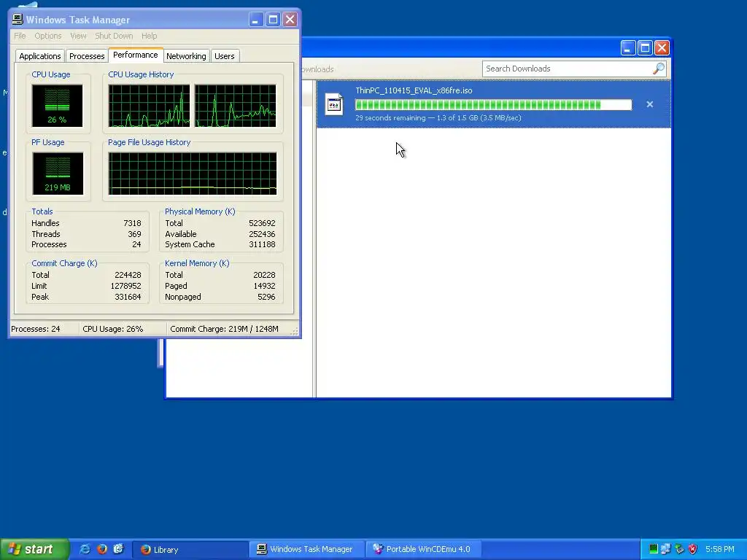The width and height of the screenshot is (747, 560).
Task: Open the View menu in Task Manager
Action: pos(78,36)
